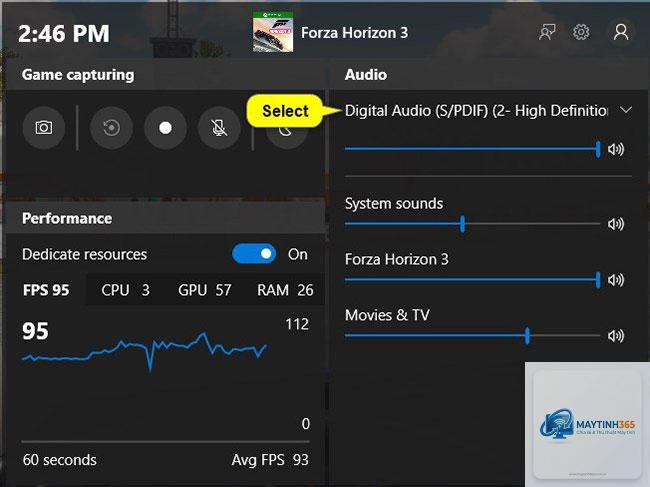Click the Audio panel header

click(366, 75)
